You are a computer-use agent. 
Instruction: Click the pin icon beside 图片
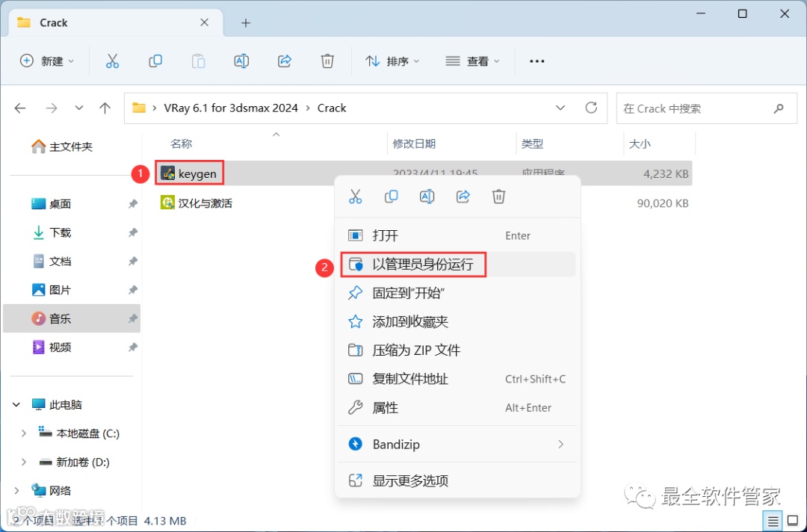coord(133,290)
